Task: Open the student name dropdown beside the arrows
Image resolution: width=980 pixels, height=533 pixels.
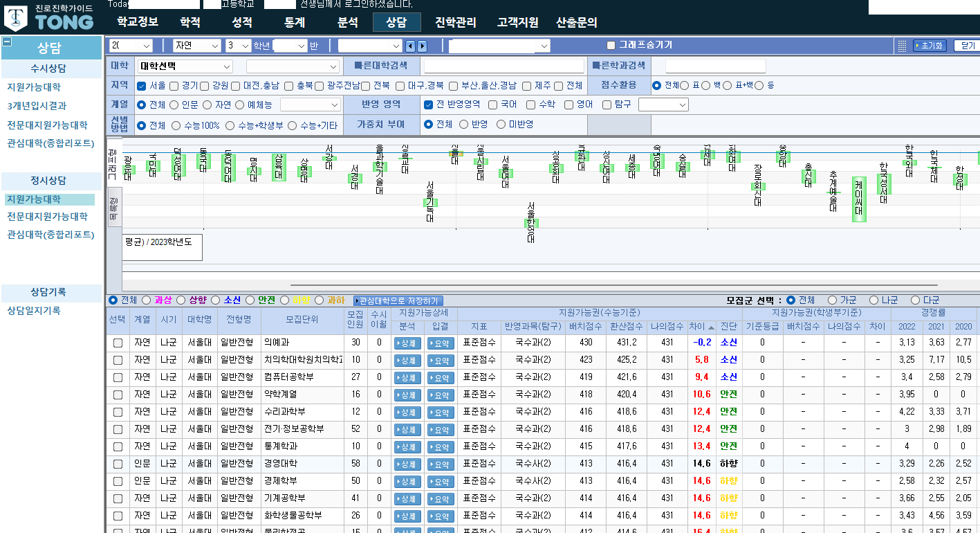Action: point(369,46)
